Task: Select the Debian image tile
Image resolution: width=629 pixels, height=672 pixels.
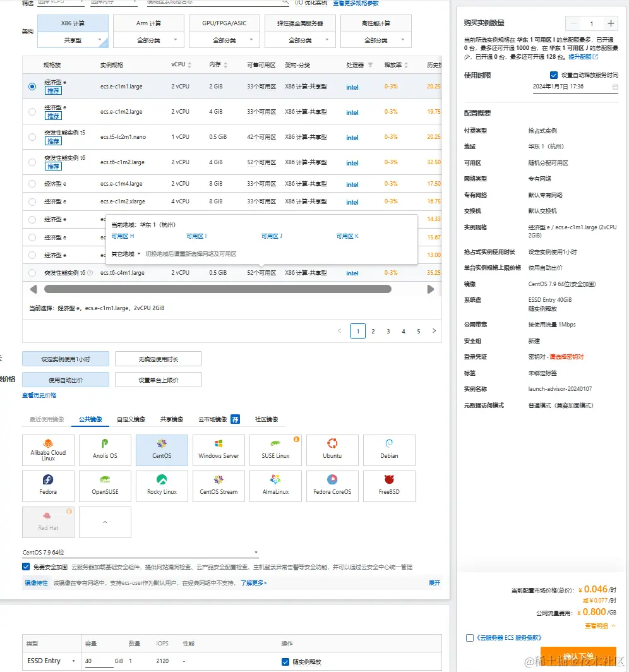Action: [x=389, y=450]
